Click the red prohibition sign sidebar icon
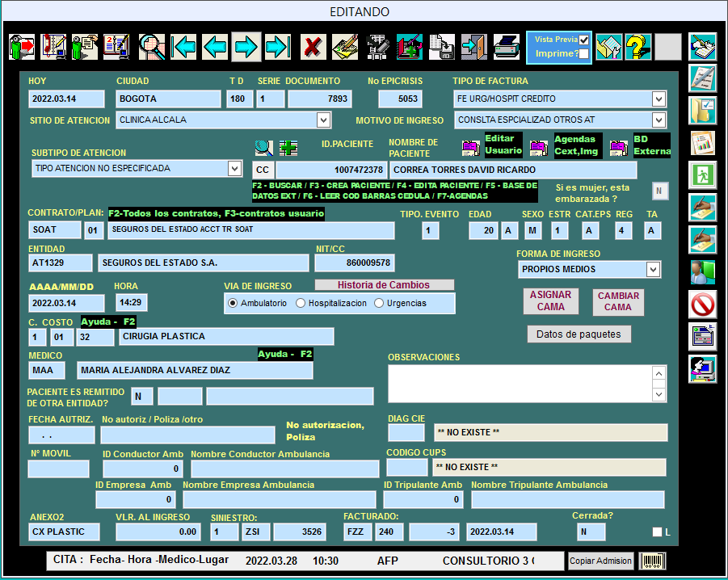Image resolution: width=728 pixels, height=580 pixels. click(702, 305)
